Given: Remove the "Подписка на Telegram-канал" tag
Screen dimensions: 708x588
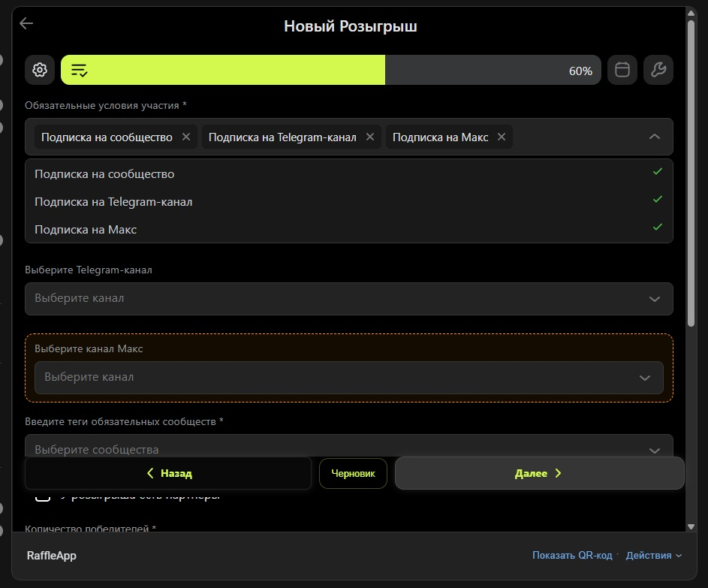Looking at the screenshot, I should (x=369, y=137).
